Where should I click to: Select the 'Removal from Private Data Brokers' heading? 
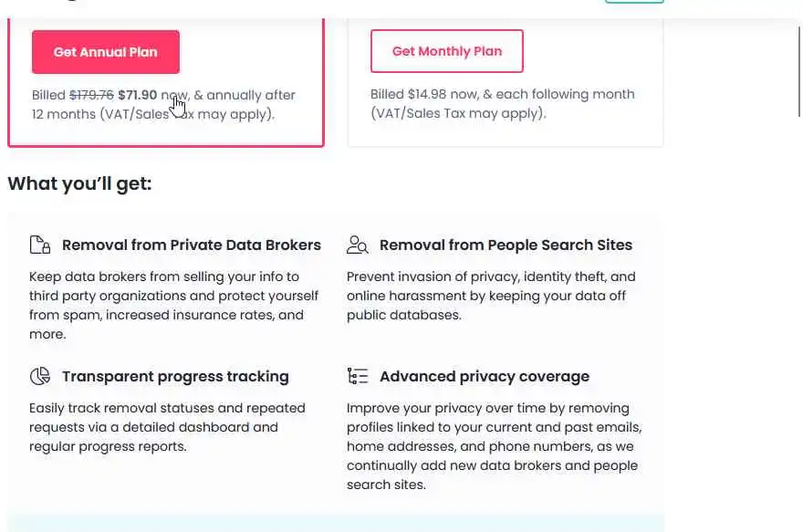pos(192,245)
